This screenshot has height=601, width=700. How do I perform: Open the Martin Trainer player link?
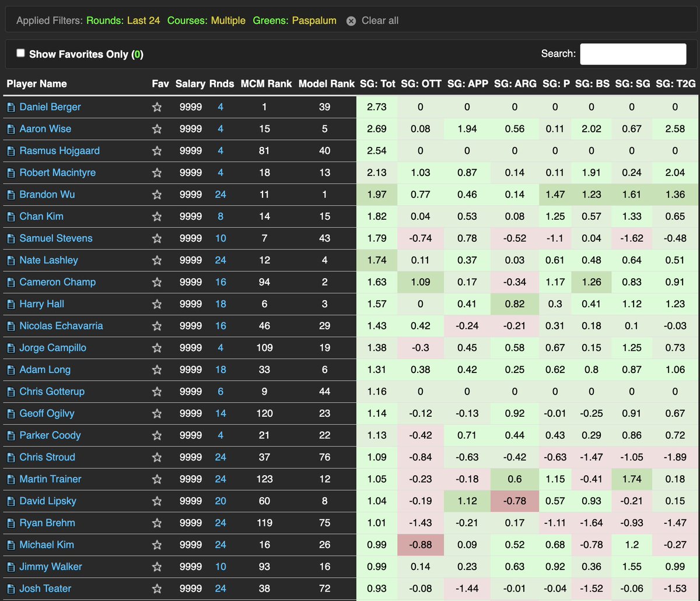(x=50, y=479)
